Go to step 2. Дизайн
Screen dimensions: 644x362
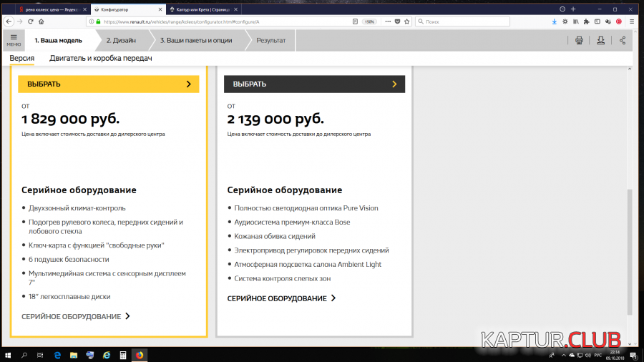pos(121,40)
